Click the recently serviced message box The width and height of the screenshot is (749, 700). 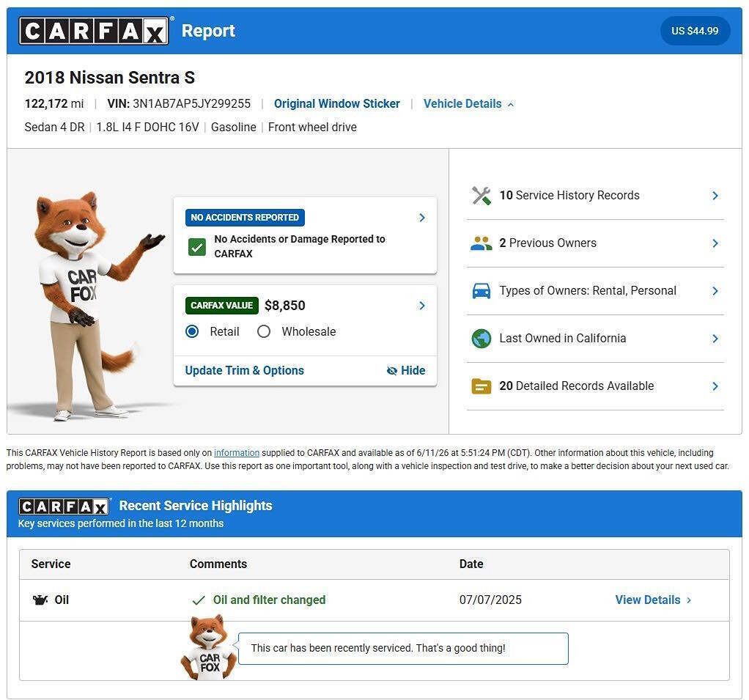coord(403,649)
